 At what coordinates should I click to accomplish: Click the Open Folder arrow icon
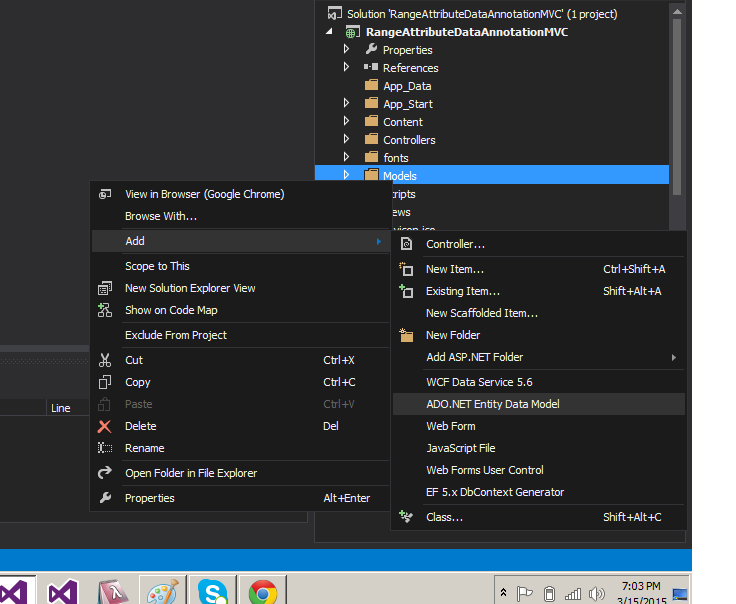105,473
